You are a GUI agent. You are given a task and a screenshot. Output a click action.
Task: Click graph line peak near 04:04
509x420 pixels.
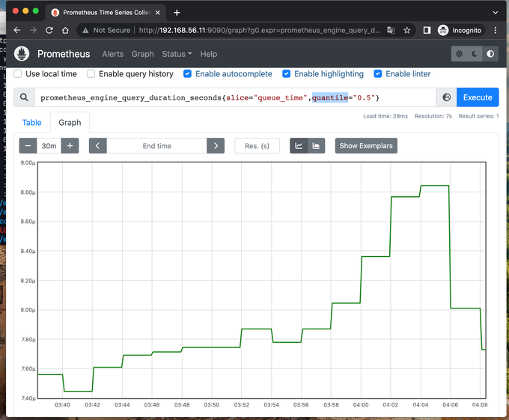(435, 186)
